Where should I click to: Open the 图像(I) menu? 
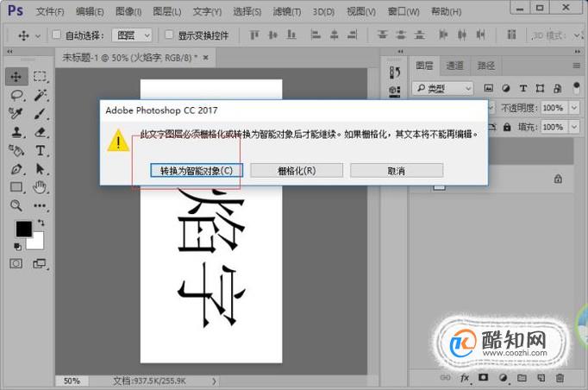coord(128,11)
